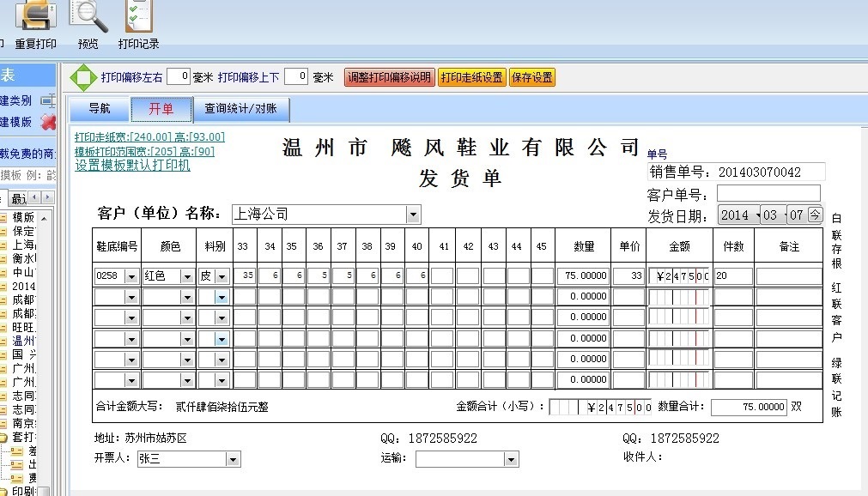Select the 导航 tab
Screen dimensions: 868x496
click(x=99, y=108)
